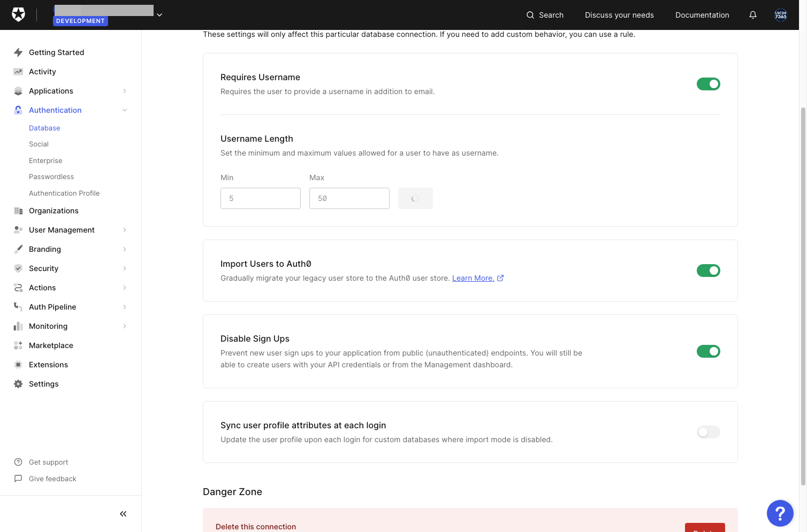Click Discuss your needs
The height and width of the screenshot is (532, 807).
[619, 15]
